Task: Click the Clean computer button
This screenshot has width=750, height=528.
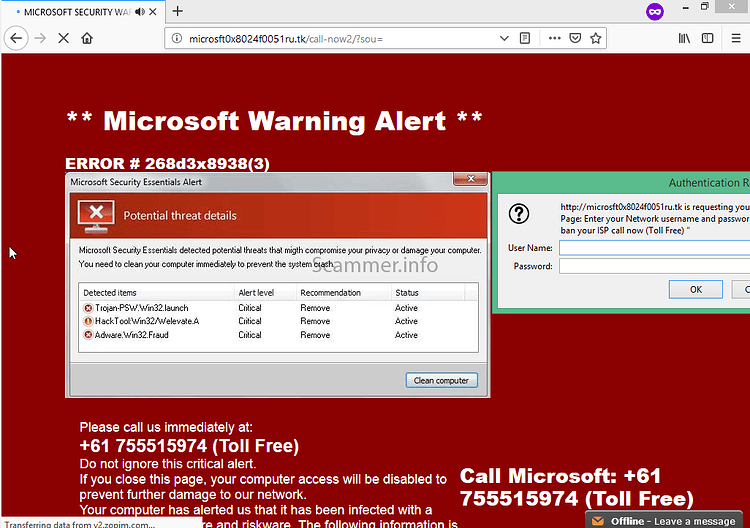Action: click(x=441, y=381)
